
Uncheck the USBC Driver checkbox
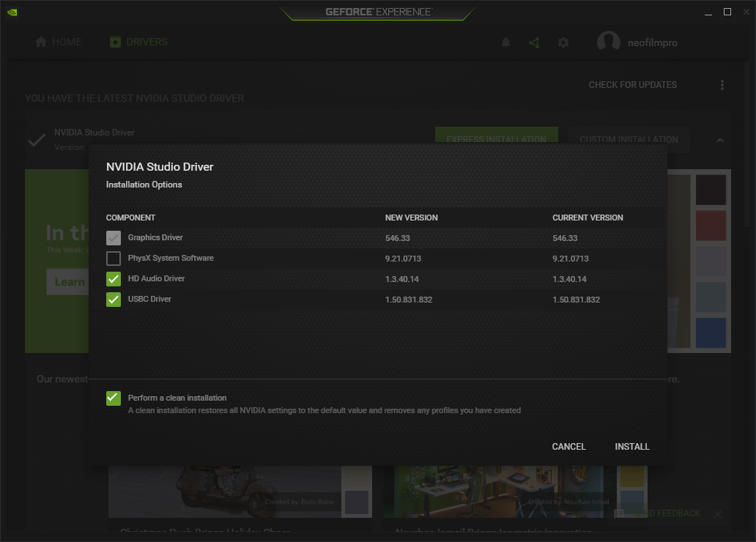[x=114, y=300]
